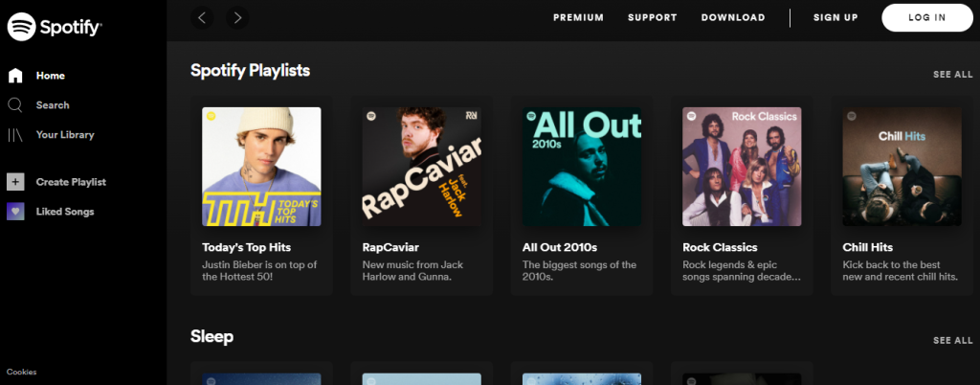Open Your Library icon in sidebar
Viewport: 980px width, 385px height.
(x=15, y=134)
